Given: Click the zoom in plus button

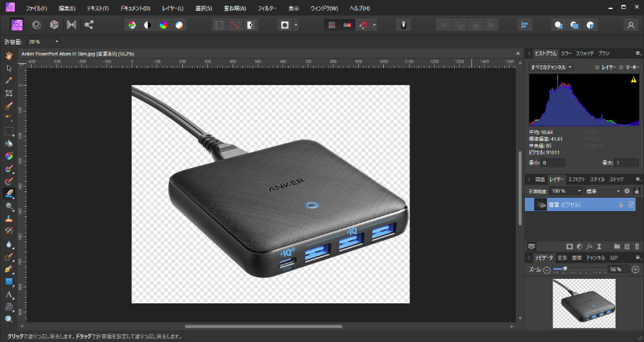Looking at the screenshot, I should click(x=636, y=270).
